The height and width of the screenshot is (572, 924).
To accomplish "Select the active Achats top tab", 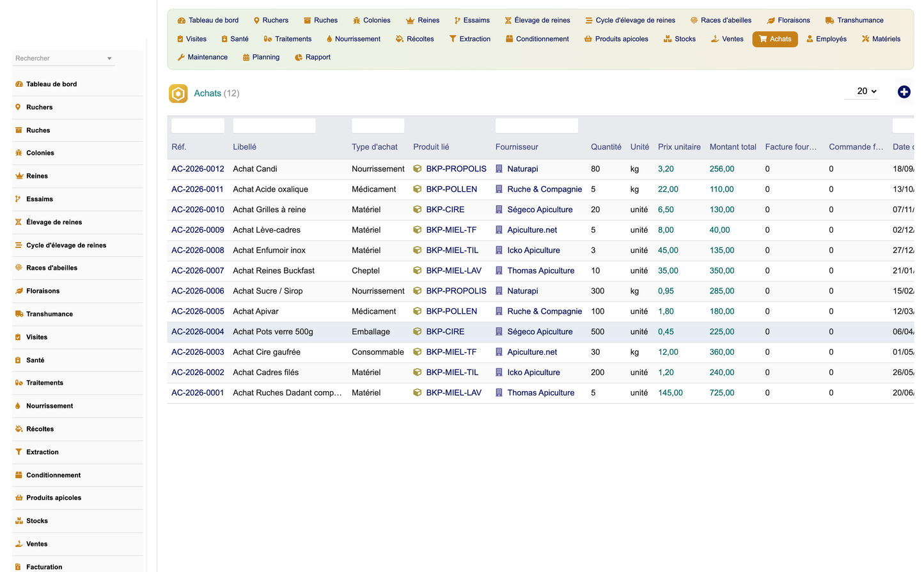I will (x=775, y=39).
